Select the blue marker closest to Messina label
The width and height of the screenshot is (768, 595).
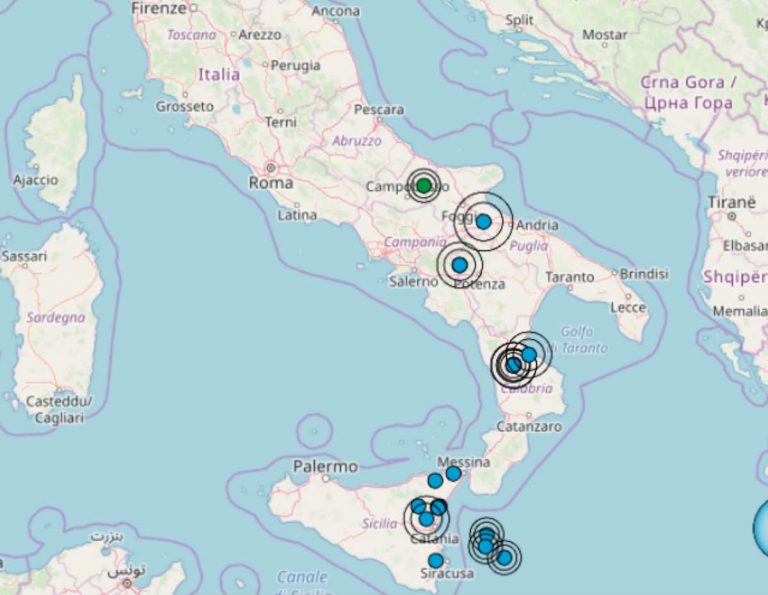[x=453, y=473]
